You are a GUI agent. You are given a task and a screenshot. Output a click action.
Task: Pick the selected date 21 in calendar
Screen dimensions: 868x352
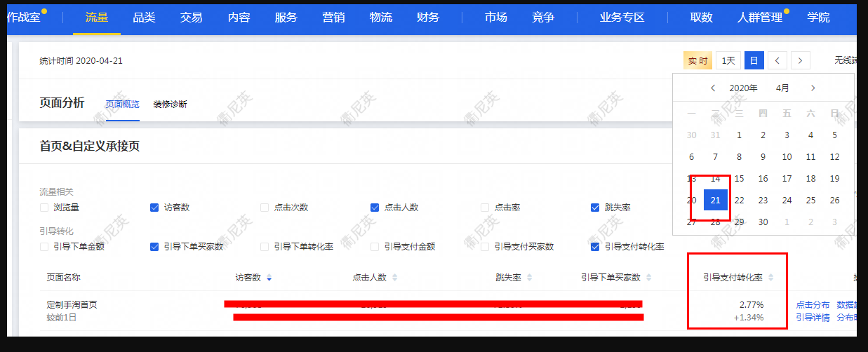(x=716, y=200)
